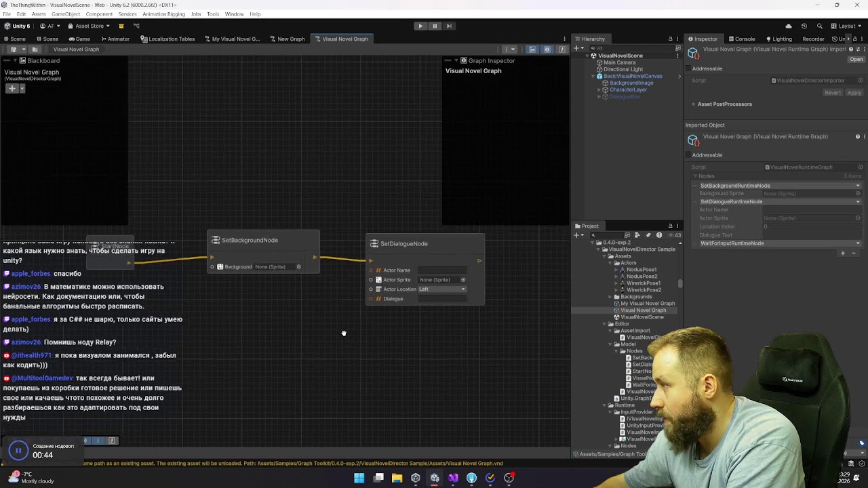The image size is (868, 488).
Task: Pick a sprite for Actor Sprite field
Action: coord(463,279)
